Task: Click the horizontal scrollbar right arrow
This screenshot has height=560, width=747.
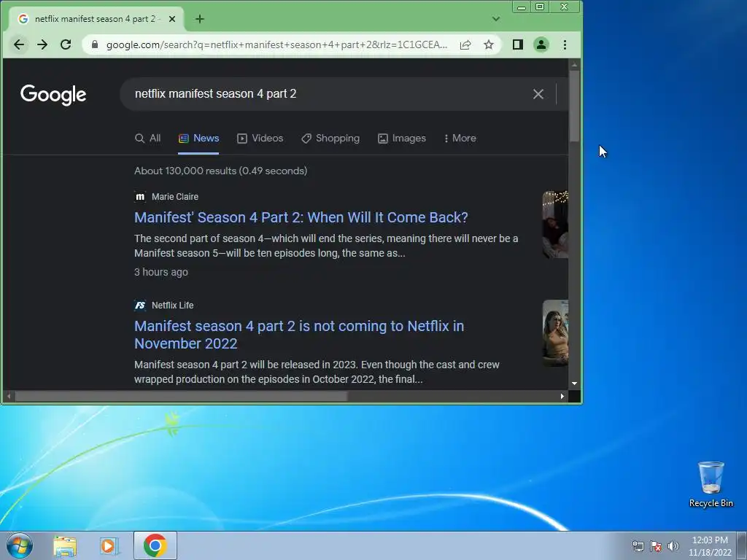Action: [562, 396]
